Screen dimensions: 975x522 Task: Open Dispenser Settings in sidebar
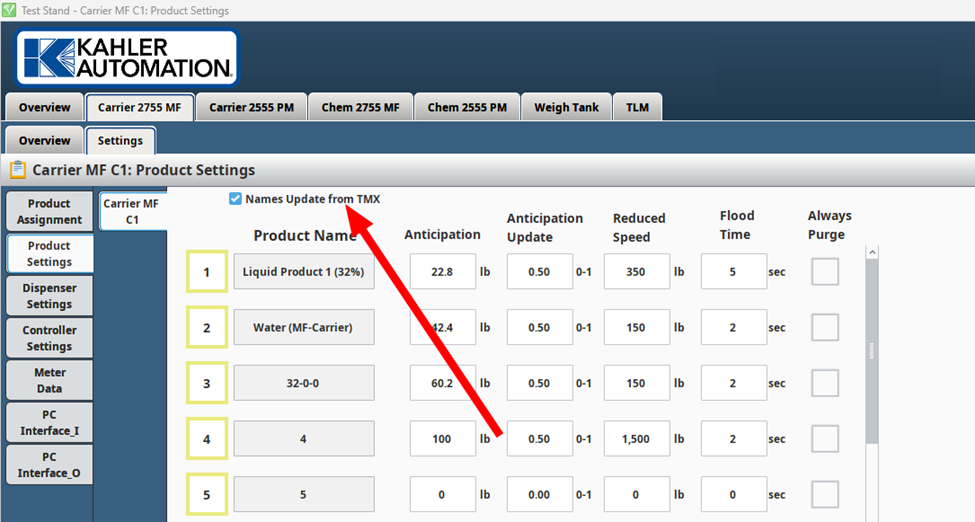click(x=49, y=296)
